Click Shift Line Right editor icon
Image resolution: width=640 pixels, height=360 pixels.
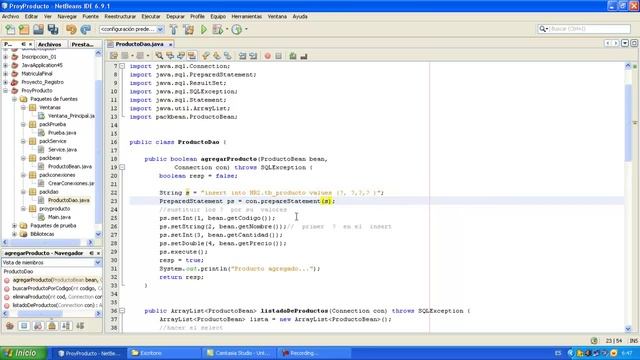[x=253, y=56]
